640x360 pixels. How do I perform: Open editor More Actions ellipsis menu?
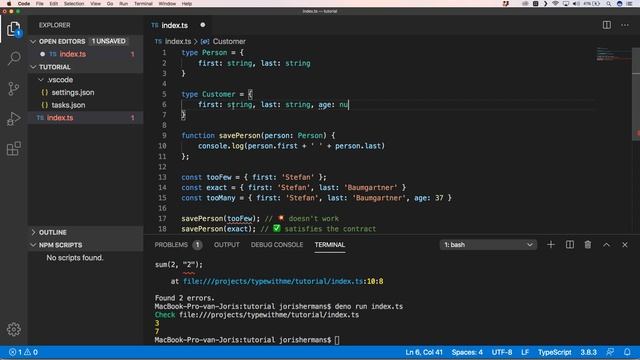625,25
